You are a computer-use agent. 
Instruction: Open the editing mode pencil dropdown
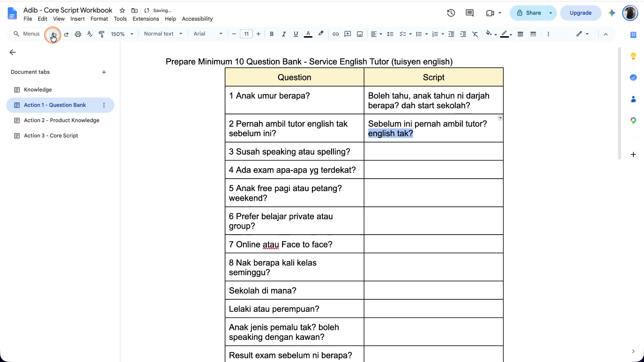point(583,34)
